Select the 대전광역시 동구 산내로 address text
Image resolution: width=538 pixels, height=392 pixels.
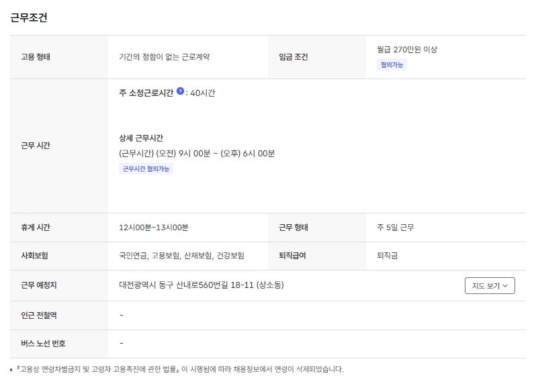click(201, 285)
